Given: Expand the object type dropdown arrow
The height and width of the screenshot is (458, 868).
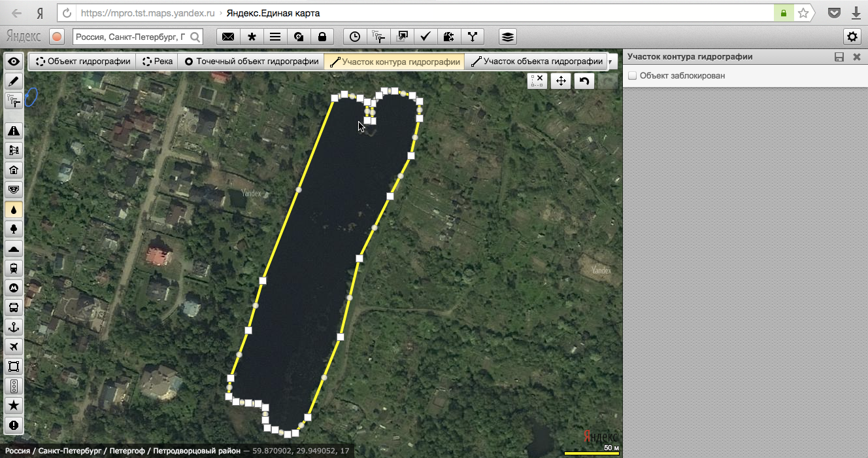Looking at the screenshot, I should (x=612, y=62).
